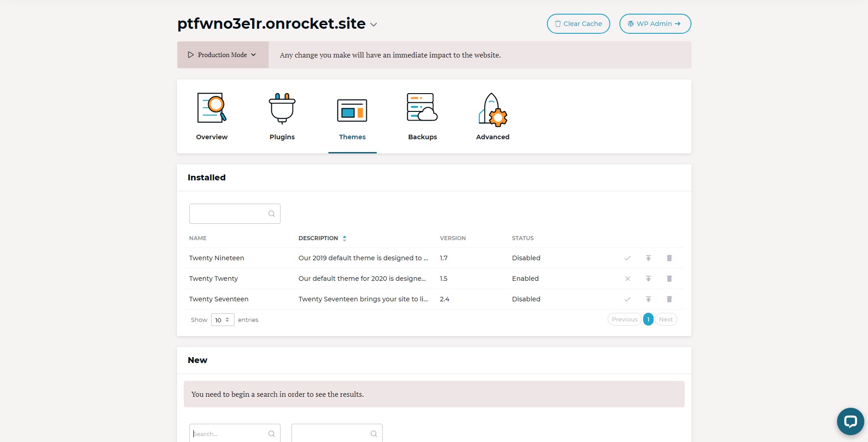The width and height of the screenshot is (868, 442).
Task: Open the Advanced tab
Action: [x=493, y=116]
